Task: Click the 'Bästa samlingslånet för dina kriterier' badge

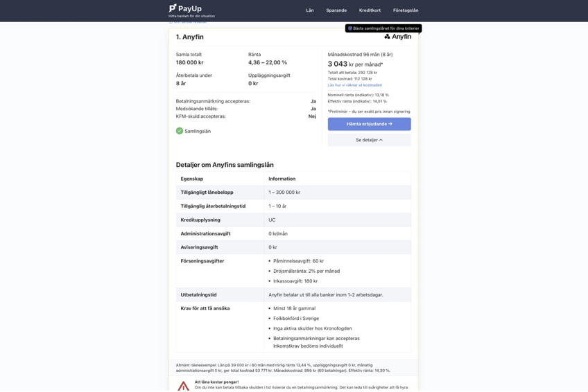Action: (x=386, y=28)
